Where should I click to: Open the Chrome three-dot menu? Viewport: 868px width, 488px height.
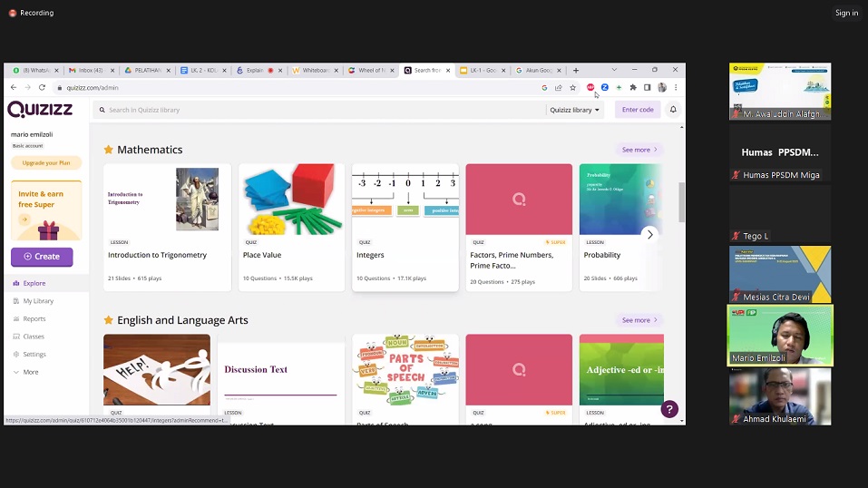(x=676, y=87)
